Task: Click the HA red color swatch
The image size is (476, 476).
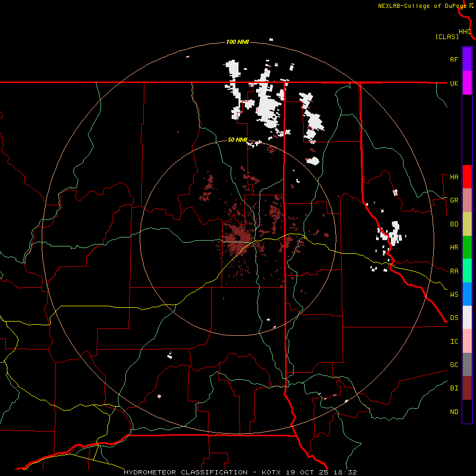Action: click(x=467, y=177)
